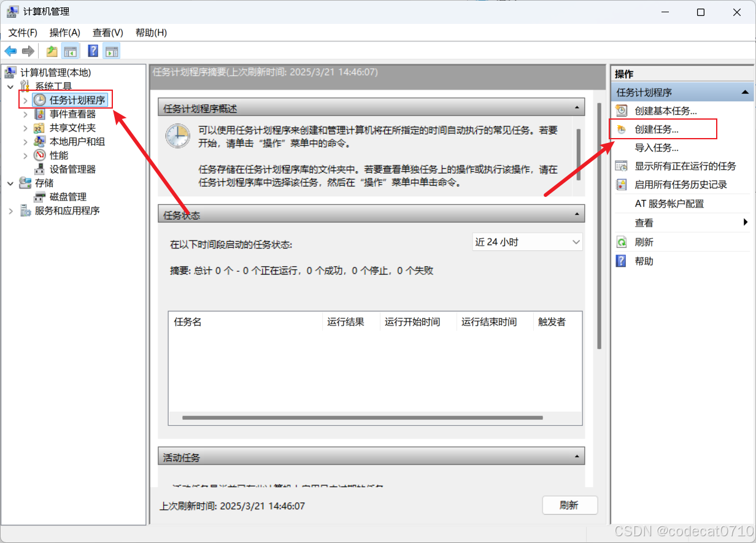
Task: Click the 导入任务... action link
Action: [x=657, y=148]
